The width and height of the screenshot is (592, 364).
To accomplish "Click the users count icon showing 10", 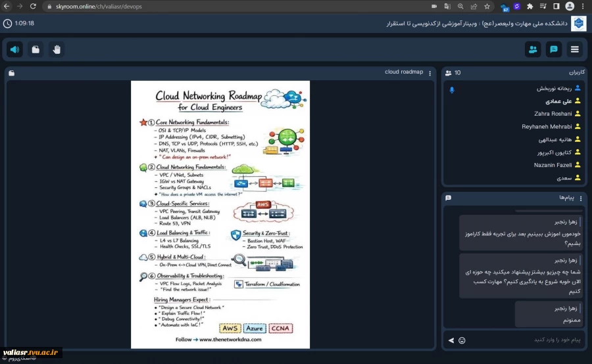I will (448, 73).
